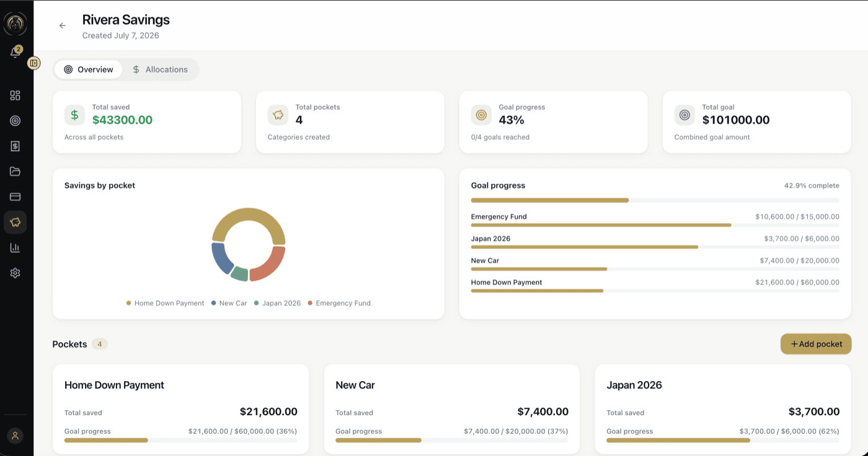Open the dashboard grid icon in the sidebar
Viewport: 868px width, 456px height.
pos(15,95)
